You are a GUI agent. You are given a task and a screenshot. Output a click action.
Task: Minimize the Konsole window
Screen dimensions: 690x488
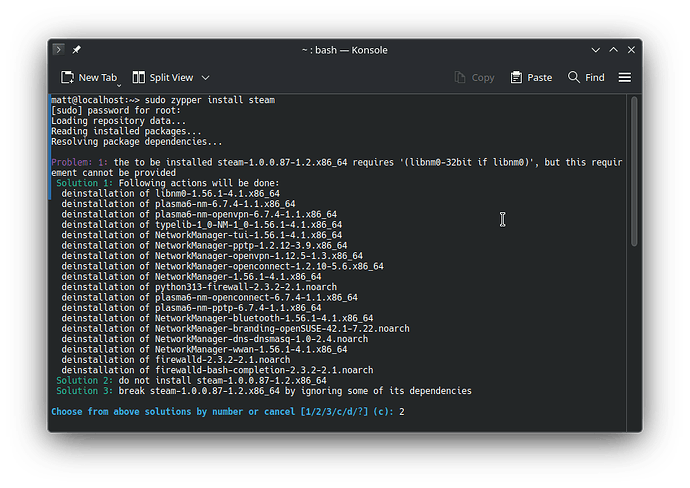595,50
